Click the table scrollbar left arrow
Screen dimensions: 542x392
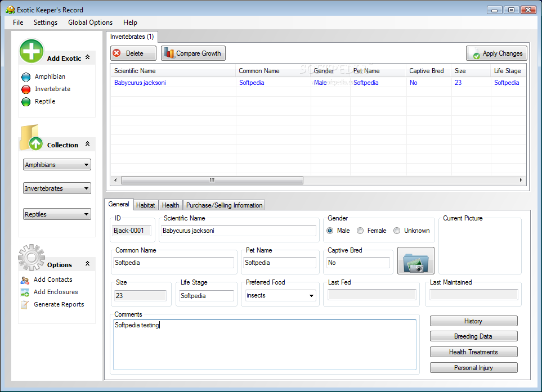click(115, 181)
